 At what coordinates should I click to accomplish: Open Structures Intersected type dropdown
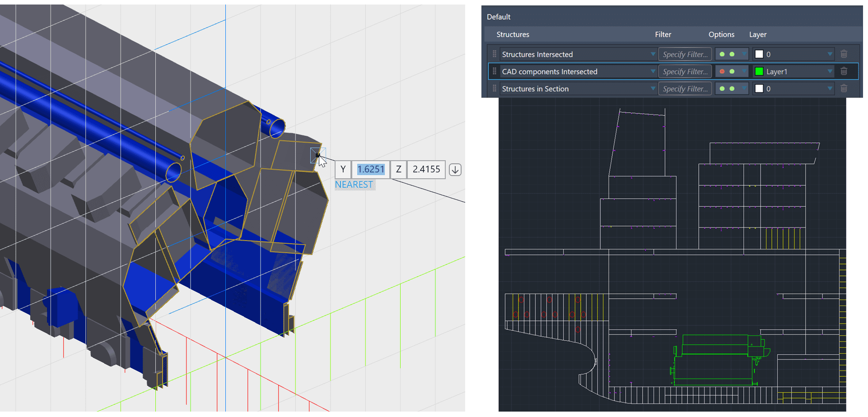click(653, 54)
